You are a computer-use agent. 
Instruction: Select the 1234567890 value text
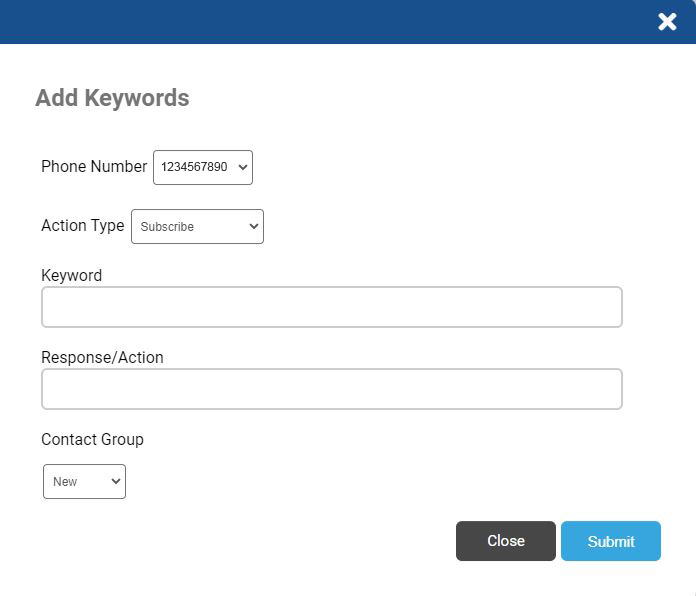tap(194, 167)
